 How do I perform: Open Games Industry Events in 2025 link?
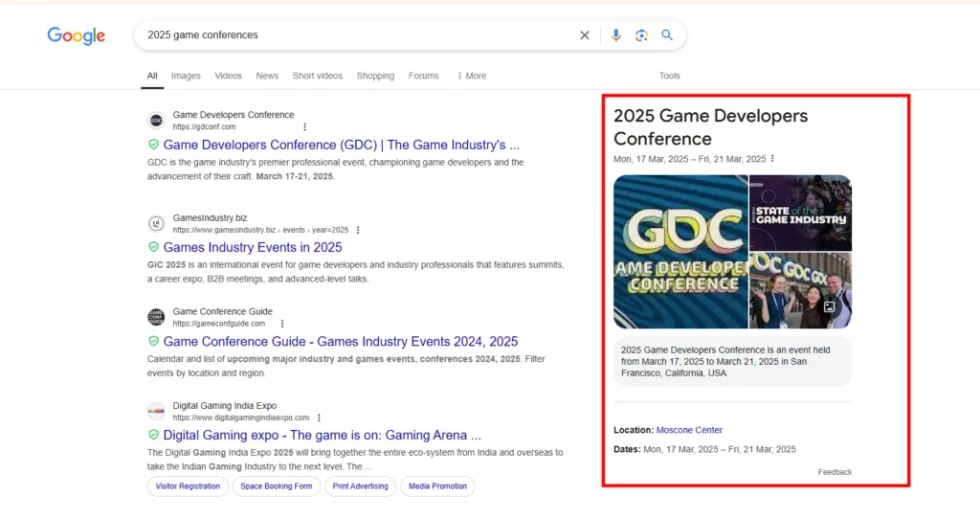point(253,248)
